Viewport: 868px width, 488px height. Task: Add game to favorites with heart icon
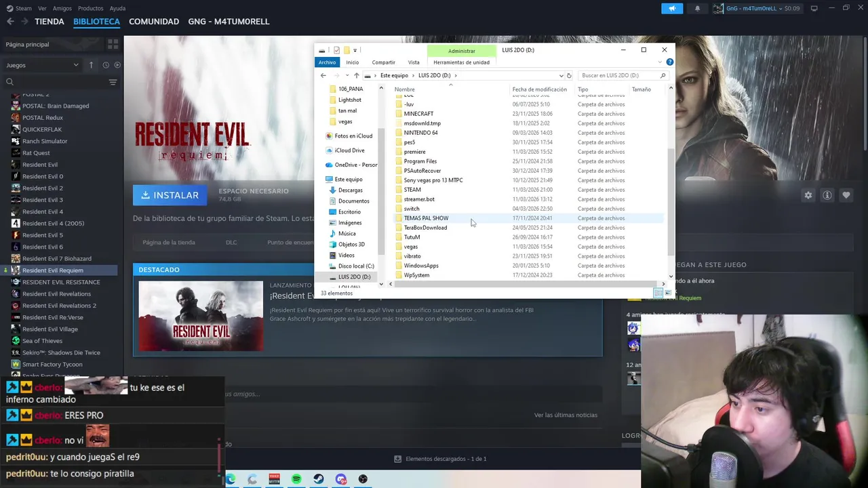point(846,195)
